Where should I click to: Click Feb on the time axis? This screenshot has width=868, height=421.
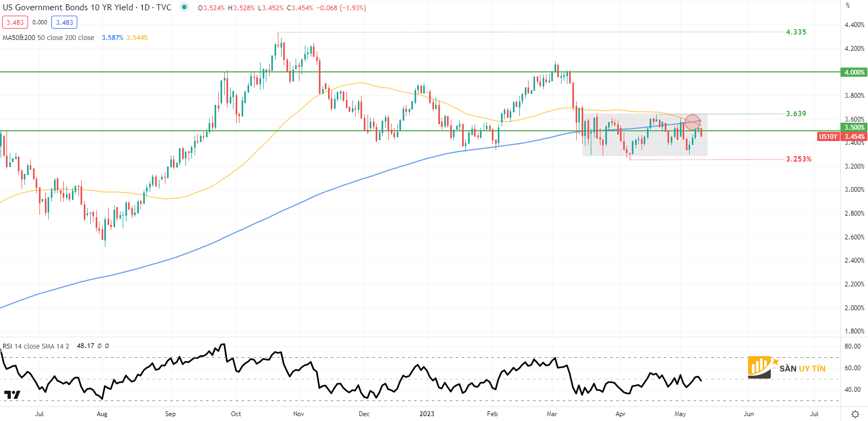pos(492,414)
